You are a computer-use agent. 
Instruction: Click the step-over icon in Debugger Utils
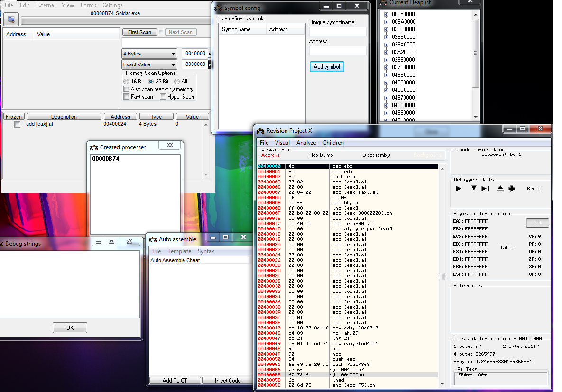(485, 189)
